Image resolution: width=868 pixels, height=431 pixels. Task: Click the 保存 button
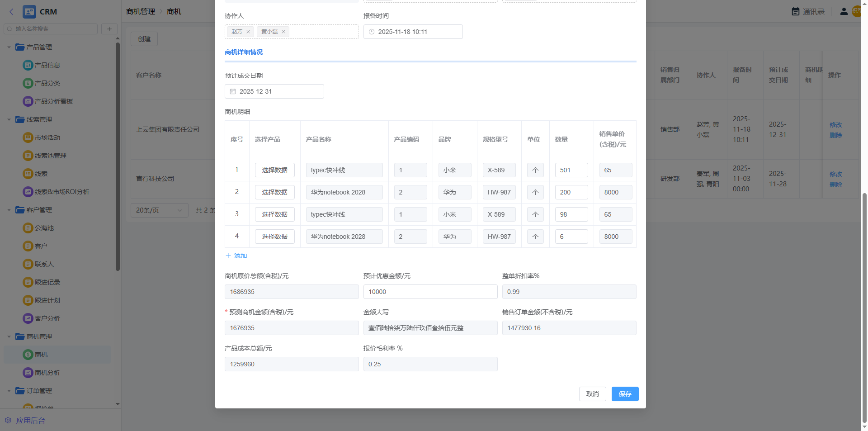tap(625, 394)
